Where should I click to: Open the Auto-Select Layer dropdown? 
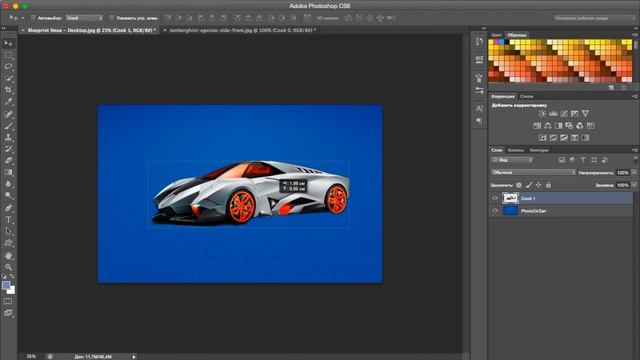click(x=84, y=18)
